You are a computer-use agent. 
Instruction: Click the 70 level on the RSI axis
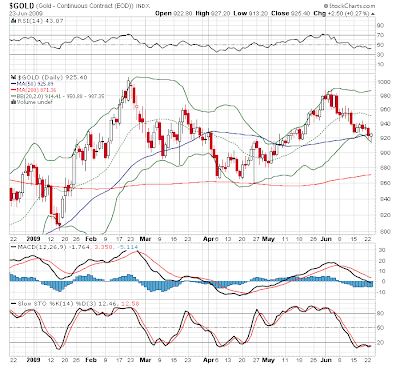coord(381,35)
